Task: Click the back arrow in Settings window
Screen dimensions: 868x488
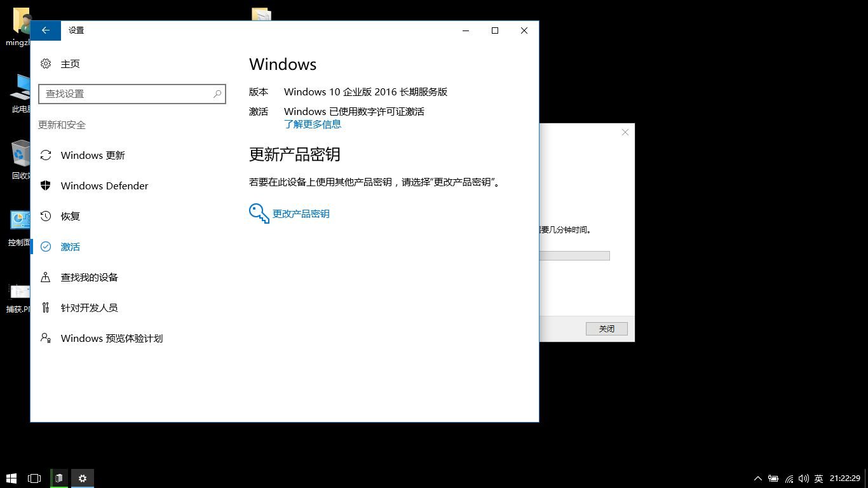Action: click(46, 30)
